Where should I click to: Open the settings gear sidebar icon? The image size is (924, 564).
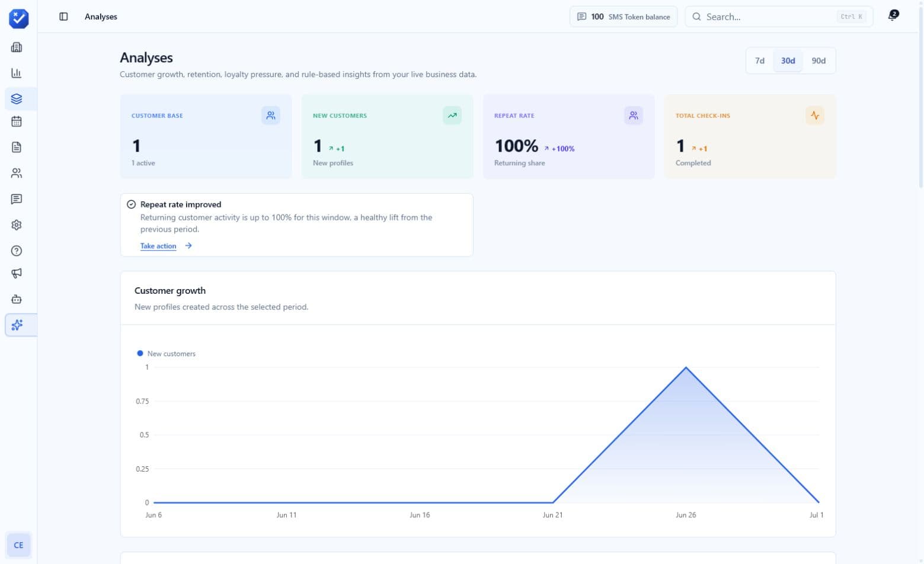(17, 225)
